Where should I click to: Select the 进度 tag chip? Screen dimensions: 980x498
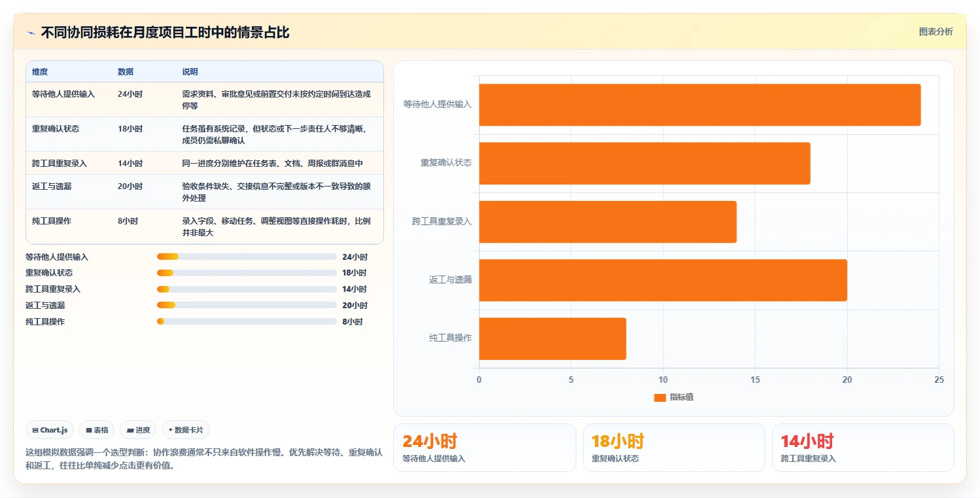coord(138,430)
